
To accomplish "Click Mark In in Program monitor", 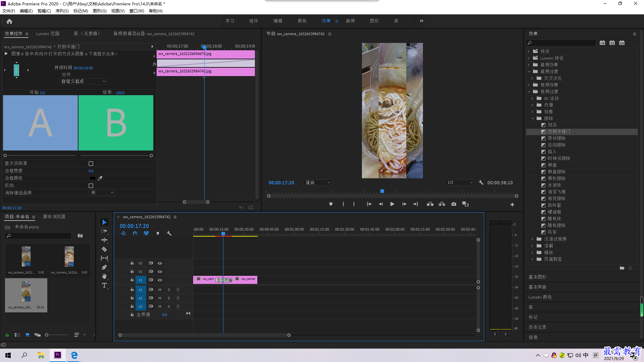I will click(343, 204).
